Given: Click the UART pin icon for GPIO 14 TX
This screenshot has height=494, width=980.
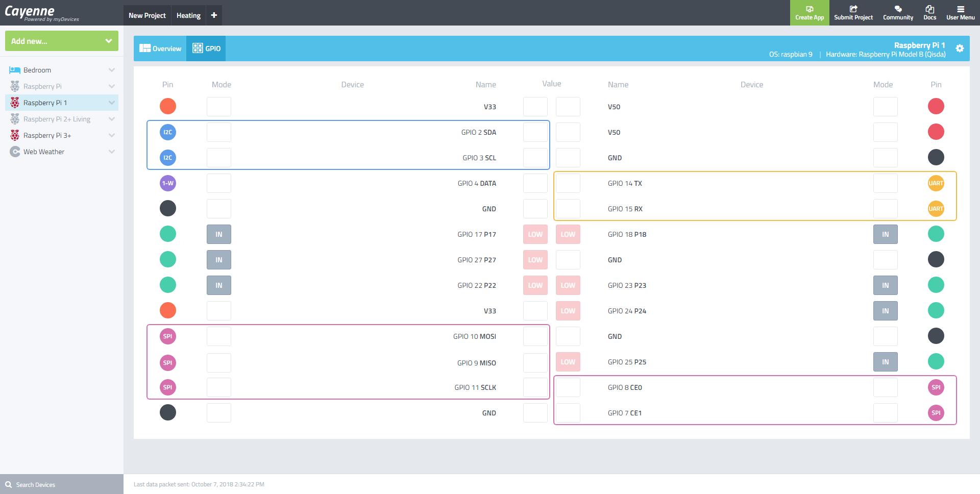Looking at the screenshot, I should coord(936,183).
